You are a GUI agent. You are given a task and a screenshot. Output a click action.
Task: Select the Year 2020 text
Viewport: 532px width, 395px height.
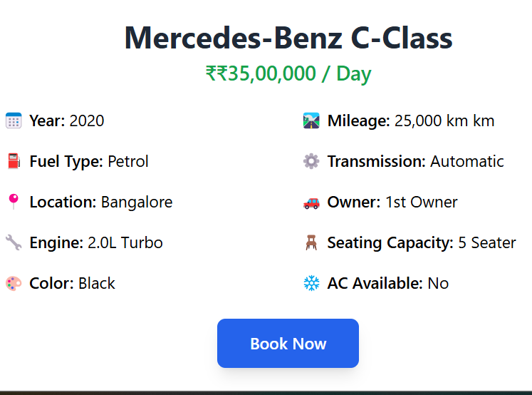pos(66,121)
